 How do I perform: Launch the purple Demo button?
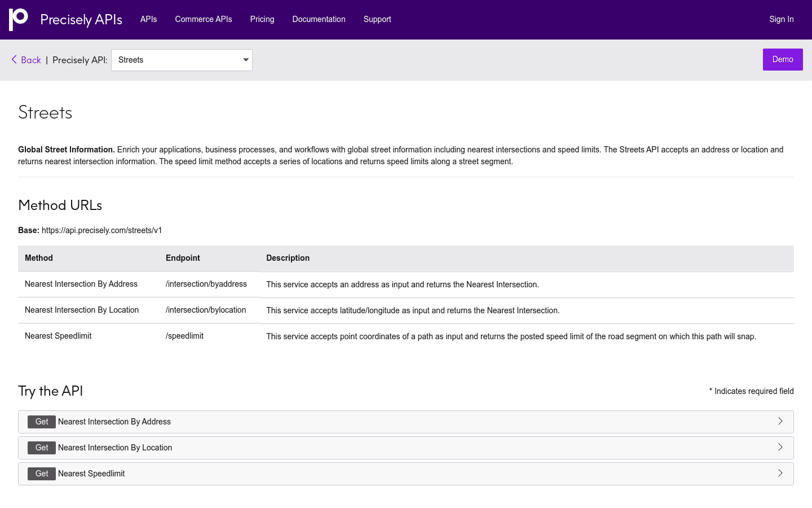pos(783,59)
